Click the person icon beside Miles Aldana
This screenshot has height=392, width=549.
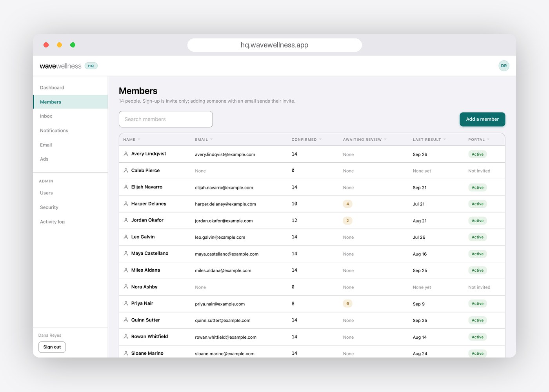126,270
